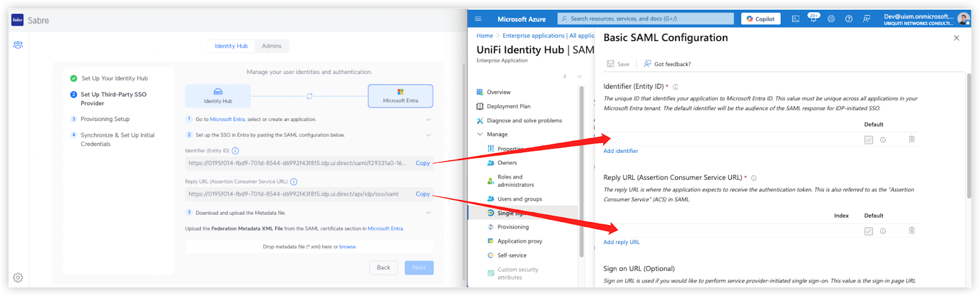The width and height of the screenshot is (980, 296).
Task: Open Application proxy item
Action: click(x=514, y=242)
